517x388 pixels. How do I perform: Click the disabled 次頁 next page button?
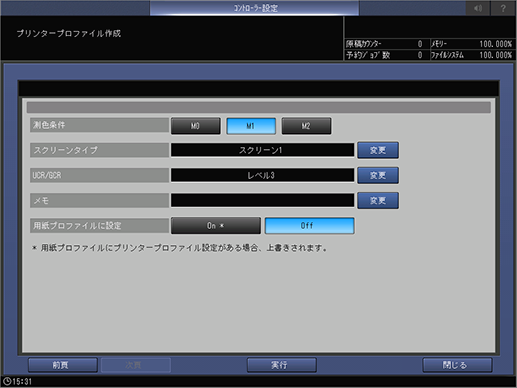point(136,365)
